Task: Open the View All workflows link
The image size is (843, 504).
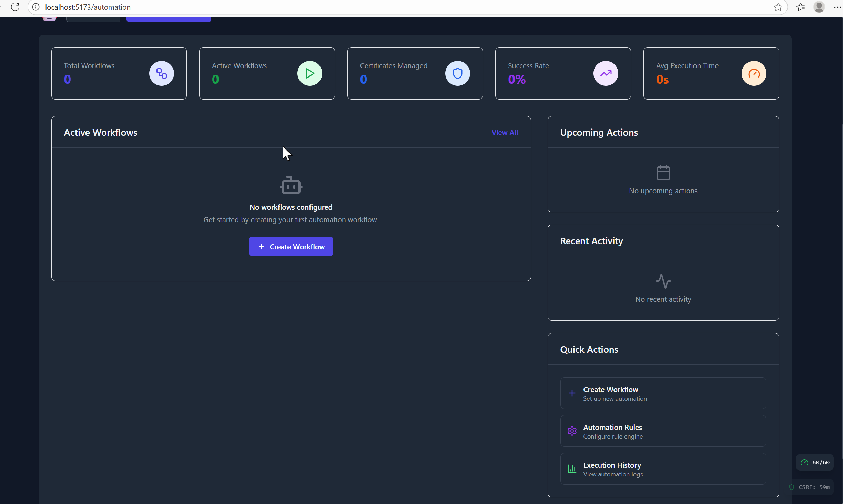Action: [505, 133]
